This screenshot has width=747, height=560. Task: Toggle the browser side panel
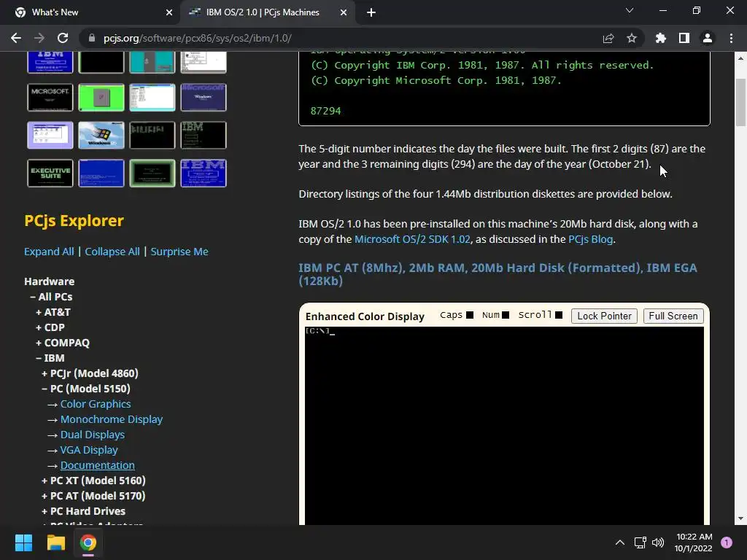tap(684, 38)
